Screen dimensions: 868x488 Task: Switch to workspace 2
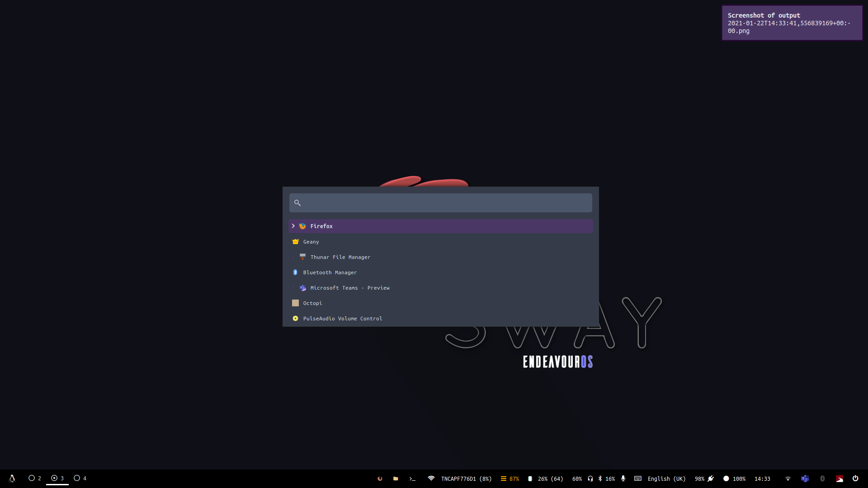tap(35, 478)
